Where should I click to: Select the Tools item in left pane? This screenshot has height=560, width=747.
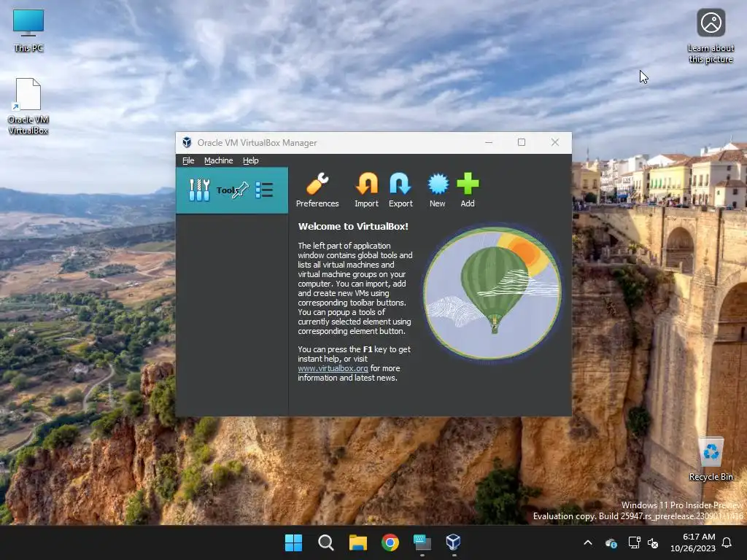[x=232, y=190]
